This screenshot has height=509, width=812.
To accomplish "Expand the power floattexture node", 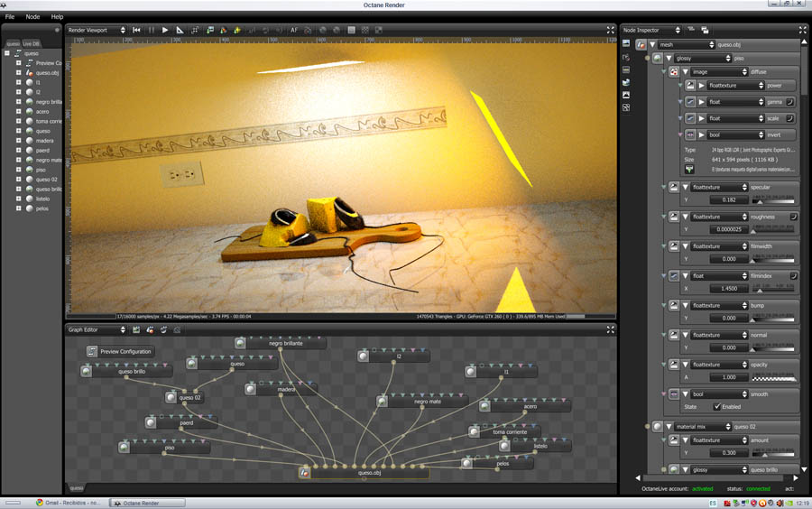I will pyautogui.click(x=702, y=86).
